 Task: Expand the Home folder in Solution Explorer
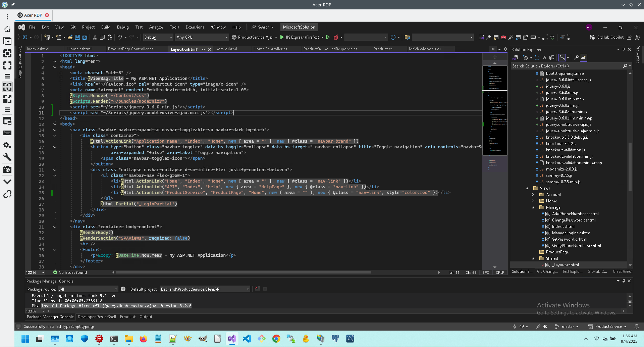click(x=533, y=201)
